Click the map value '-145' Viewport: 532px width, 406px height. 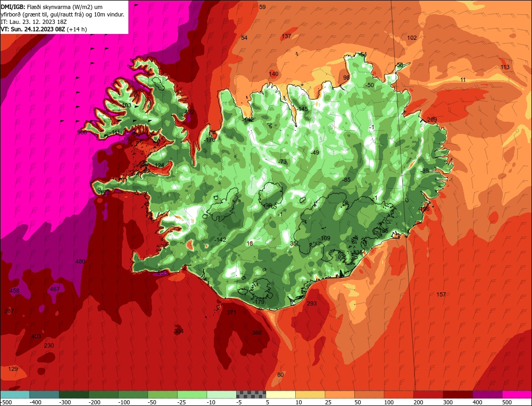point(302,109)
